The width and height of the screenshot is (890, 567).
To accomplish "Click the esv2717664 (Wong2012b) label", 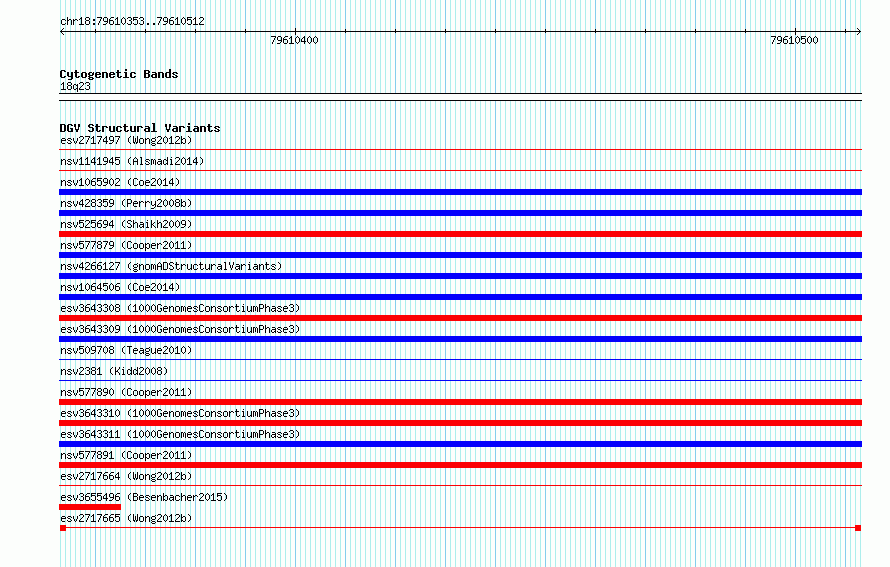I will click(x=126, y=476).
